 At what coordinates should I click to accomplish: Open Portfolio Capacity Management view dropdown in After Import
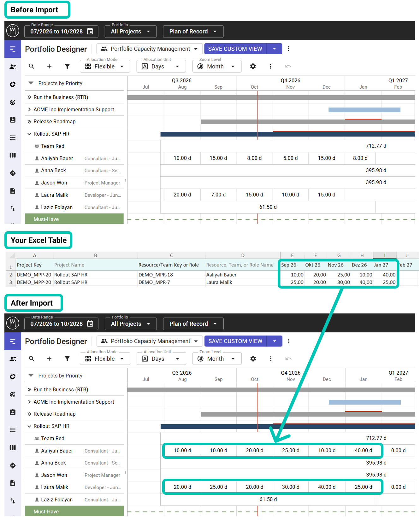coord(149,341)
